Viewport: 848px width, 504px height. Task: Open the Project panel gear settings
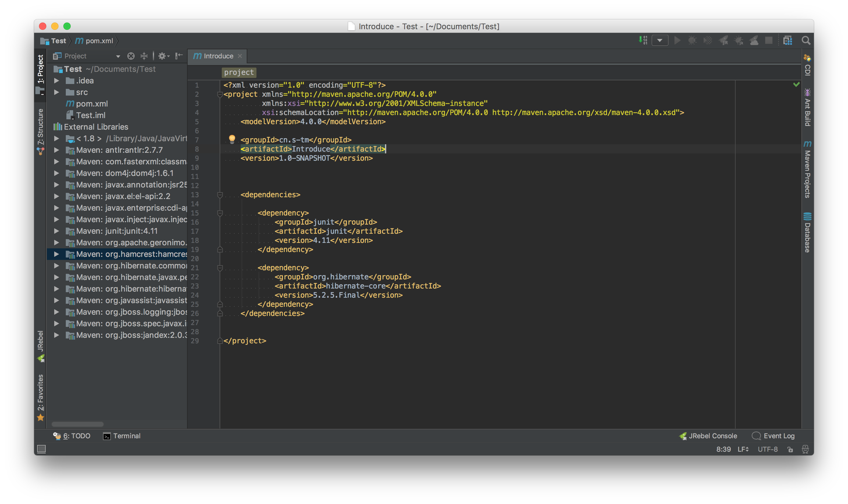point(164,56)
